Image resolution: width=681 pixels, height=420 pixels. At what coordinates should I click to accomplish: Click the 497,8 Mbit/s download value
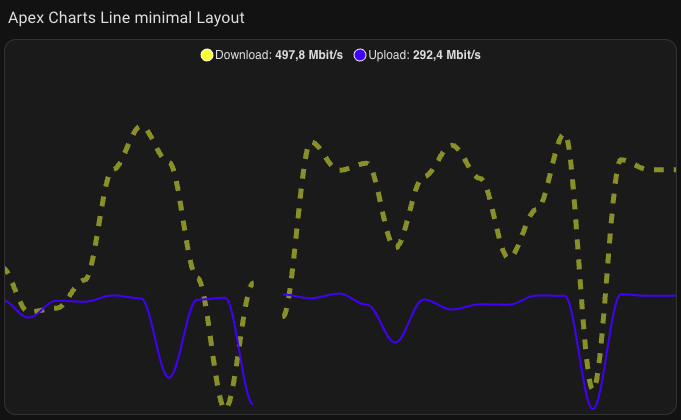309,55
